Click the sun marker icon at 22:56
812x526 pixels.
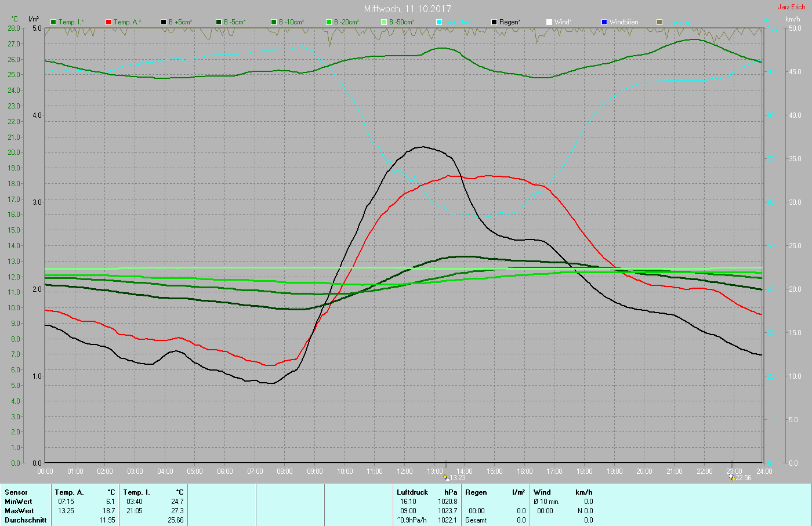[x=733, y=477]
